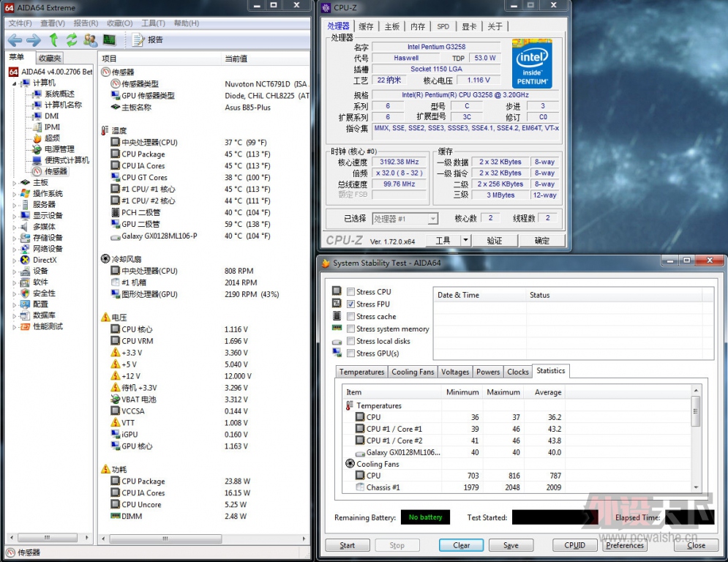Open the 工具 dropdown arrow in CPU-Z
This screenshot has height=562, width=728.
(x=465, y=240)
